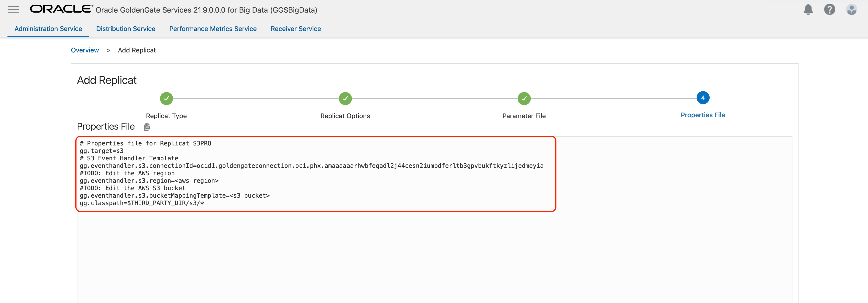Click the Properties File step label
The image size is (868, 303).
[703, 115]
